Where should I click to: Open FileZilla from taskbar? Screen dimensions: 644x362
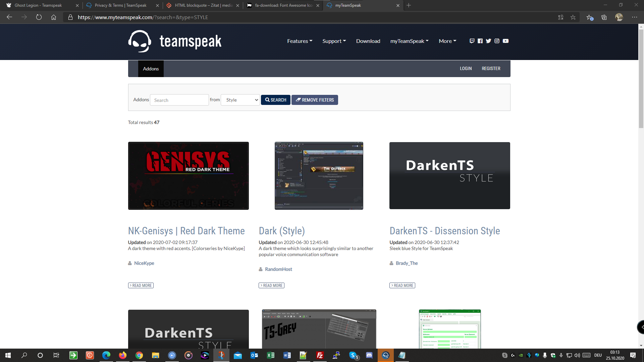[x=320, y=355]
